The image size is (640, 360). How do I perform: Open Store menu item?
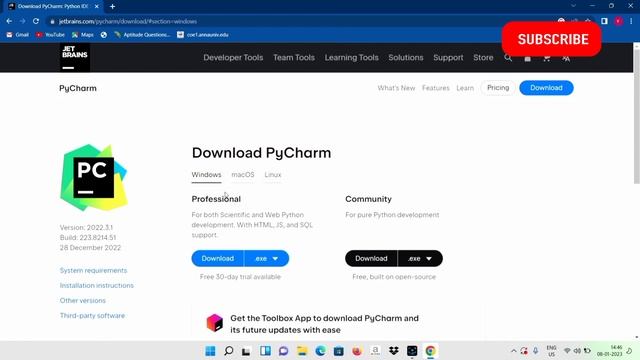(x=483, y=58)
